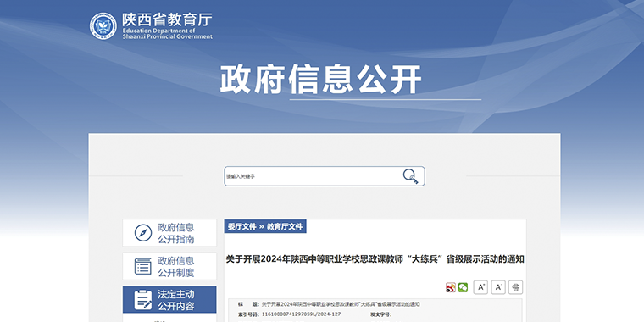Viewport: 644px width, 322px height.
Task: Decrease font size with A- button
Action: coord(498,287)
